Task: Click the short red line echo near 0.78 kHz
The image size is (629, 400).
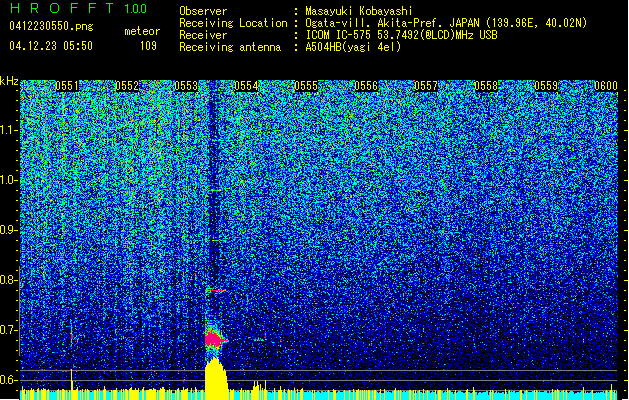Action: click(215, 290)
